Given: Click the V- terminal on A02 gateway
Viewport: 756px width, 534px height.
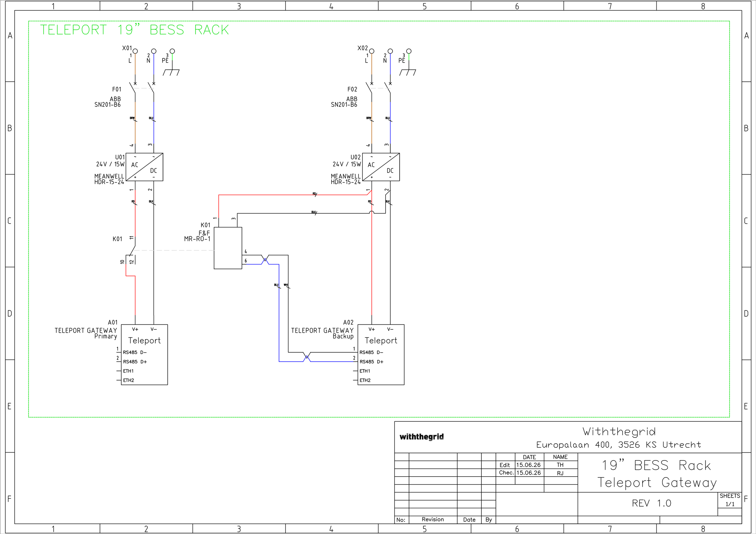Looking at the screenshot, I should point(390,329).
